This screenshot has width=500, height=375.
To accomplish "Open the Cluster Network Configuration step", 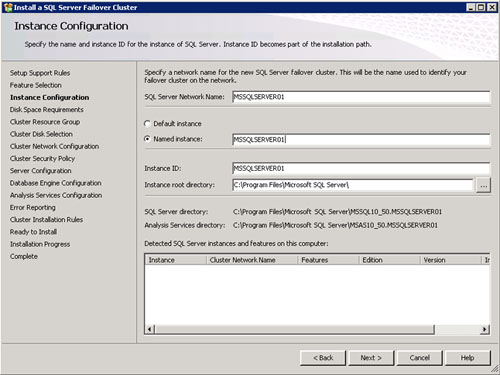I will [55, 146].
